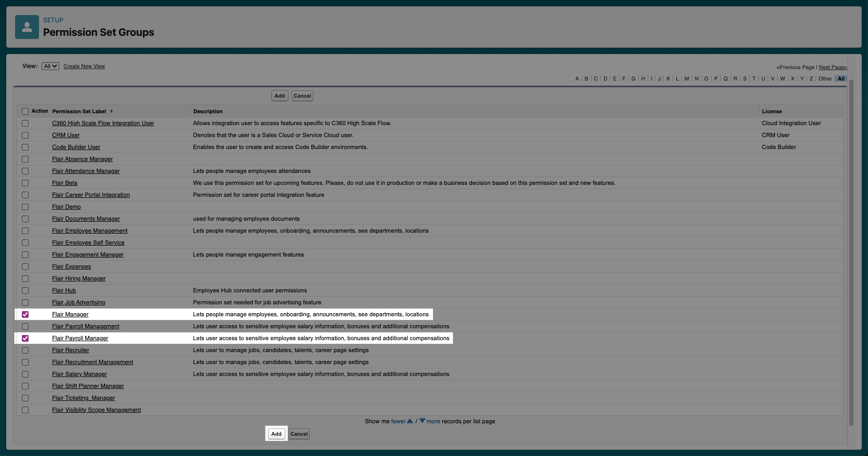Click the vertical scrollbar on the right
868x456 pixels.
[x=851, y=249]
